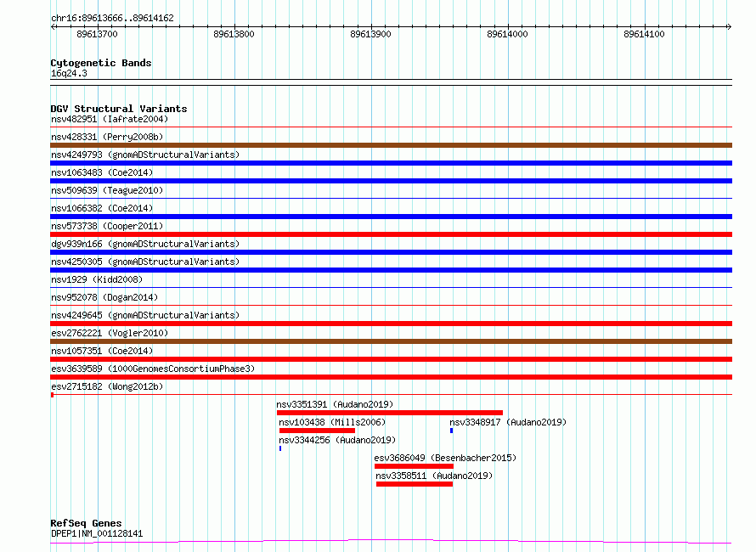Select the esv3686049 red variant bar

414,466
